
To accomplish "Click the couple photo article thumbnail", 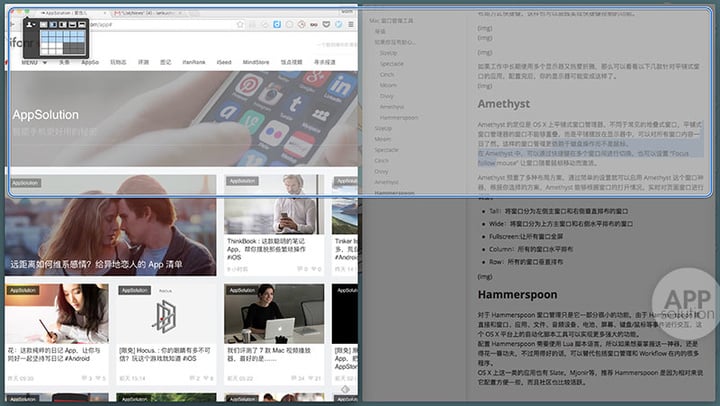I will click(111, 225).
